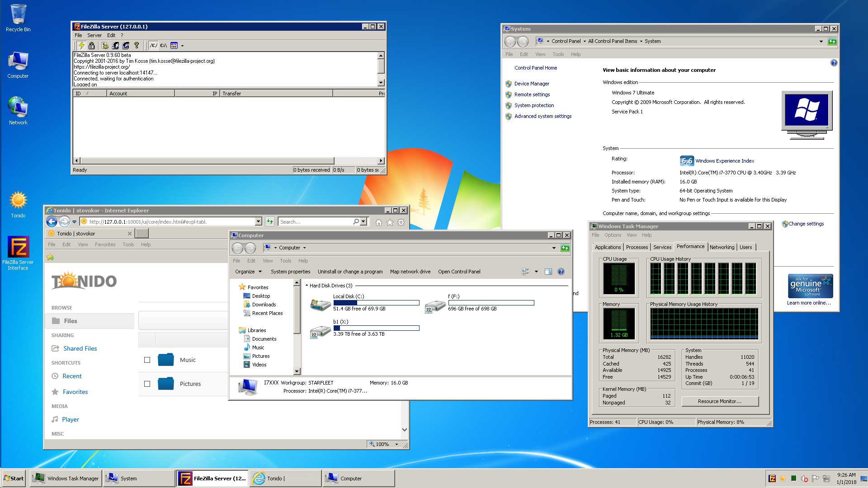
Task: Click System properties in Computer window toolbar
Action: [x=290, y=272]
